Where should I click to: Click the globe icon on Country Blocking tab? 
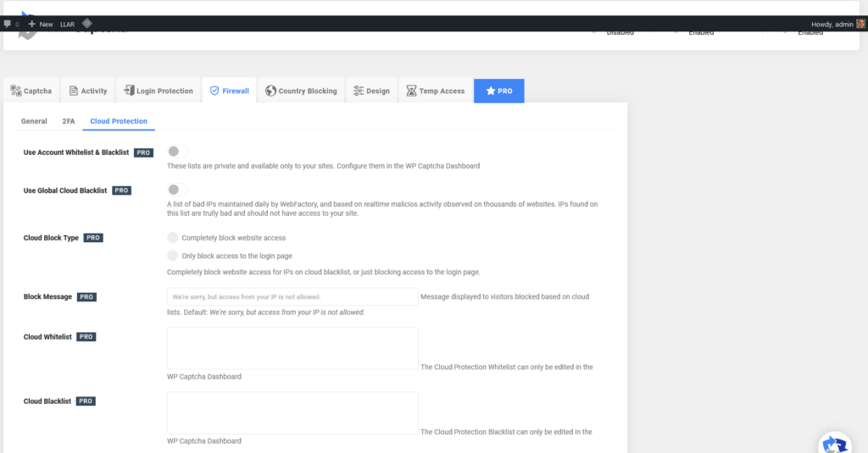[270, 91]
